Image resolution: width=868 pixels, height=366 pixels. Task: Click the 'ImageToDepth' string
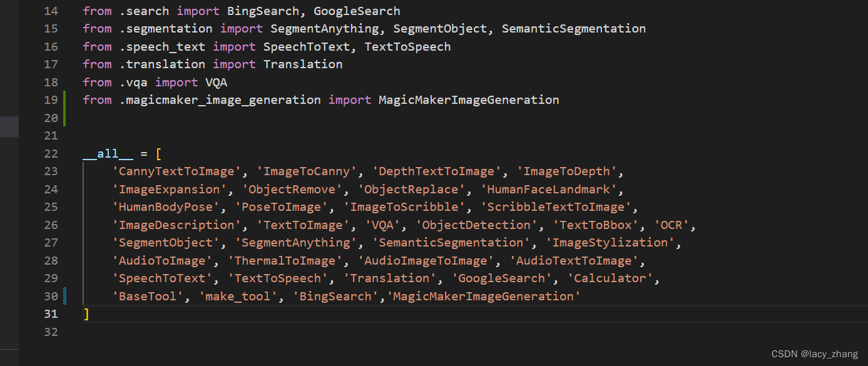[568, 171]
